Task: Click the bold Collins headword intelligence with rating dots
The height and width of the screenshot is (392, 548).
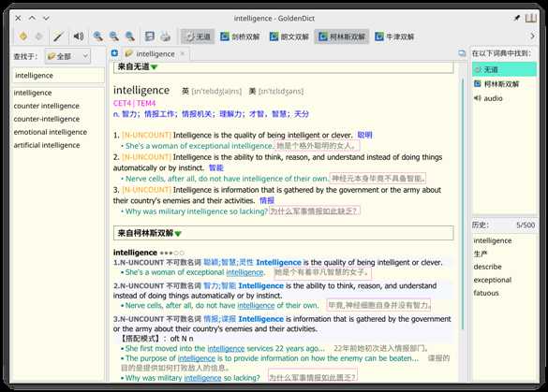Action: pos(135,253)
